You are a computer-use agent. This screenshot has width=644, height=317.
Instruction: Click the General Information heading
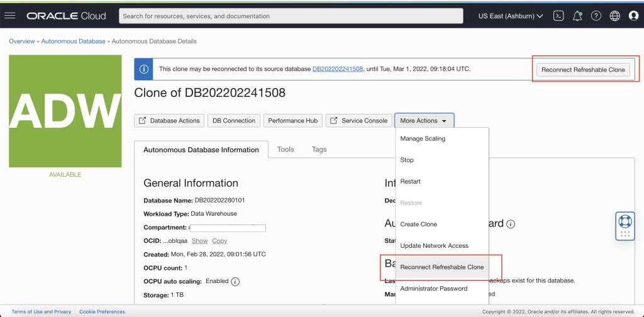[191, 183]
